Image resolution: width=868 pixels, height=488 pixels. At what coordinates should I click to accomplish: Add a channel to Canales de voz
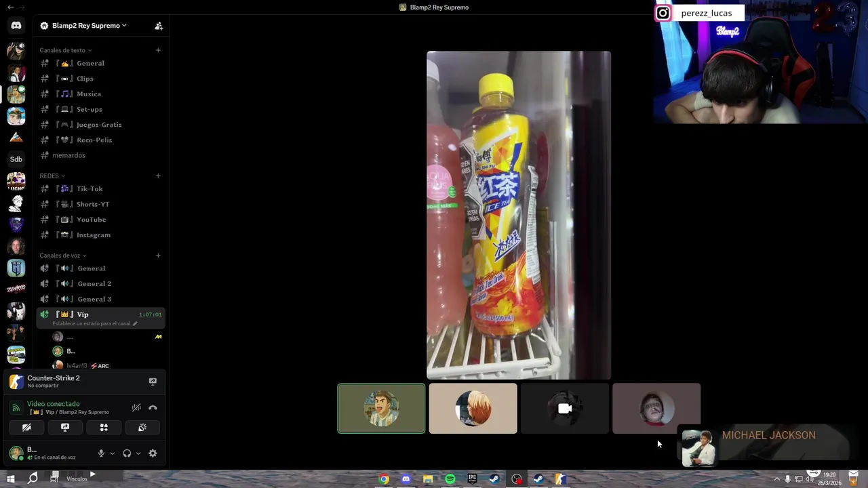158,256
